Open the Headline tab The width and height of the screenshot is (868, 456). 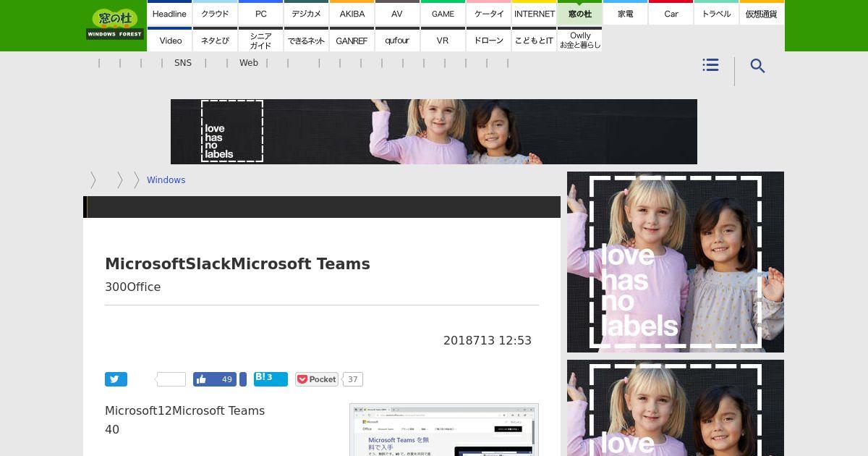coord(169,13)
